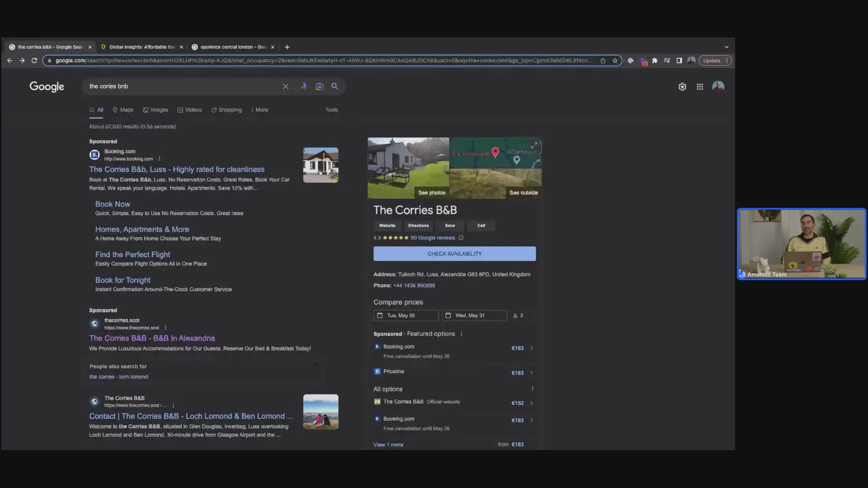
Task: Bookmark page using star icon
Action: pos(615,61)
